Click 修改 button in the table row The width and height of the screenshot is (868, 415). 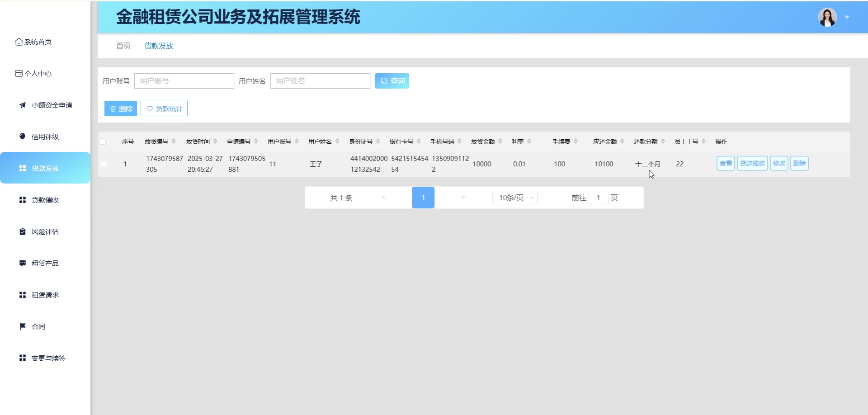(779, 163)
